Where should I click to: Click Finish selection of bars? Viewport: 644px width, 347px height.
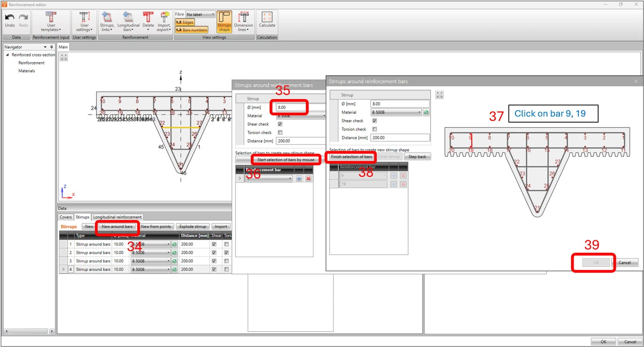(352, 157)
